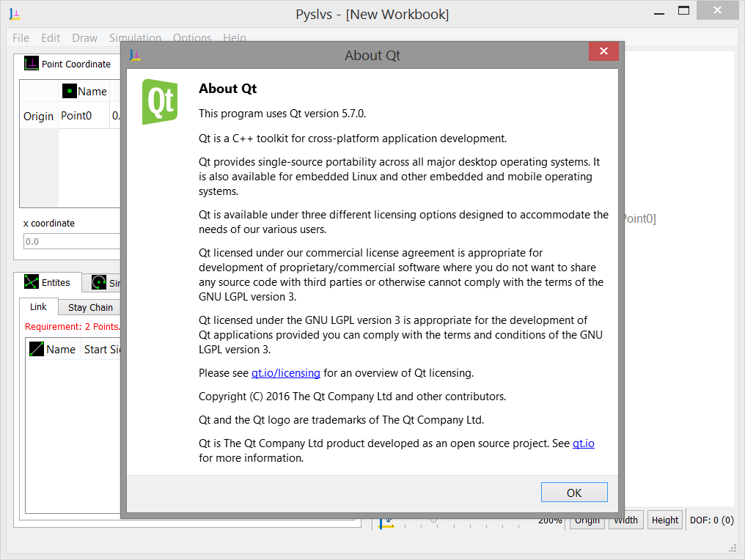Click the x coordinate input field
Image resolution: width=745 pixels, height=560 pixels.
coord(72,241)
